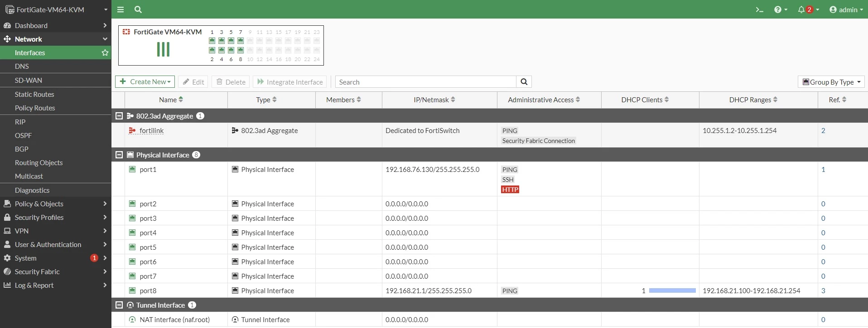Open the global search magnifier icon
868x328 pixels.
138,9
